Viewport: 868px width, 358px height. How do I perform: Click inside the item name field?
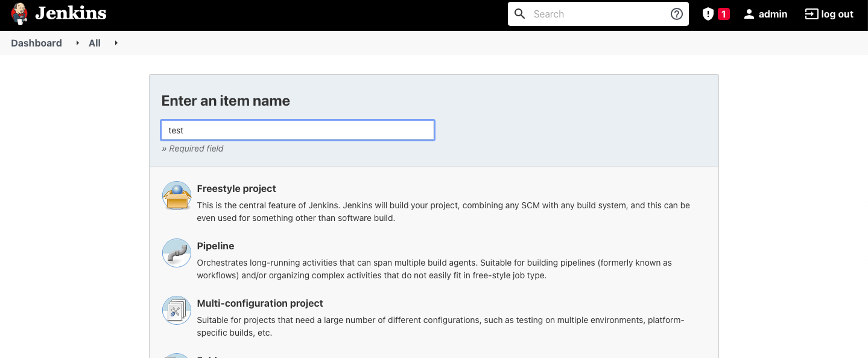point(297,130)
